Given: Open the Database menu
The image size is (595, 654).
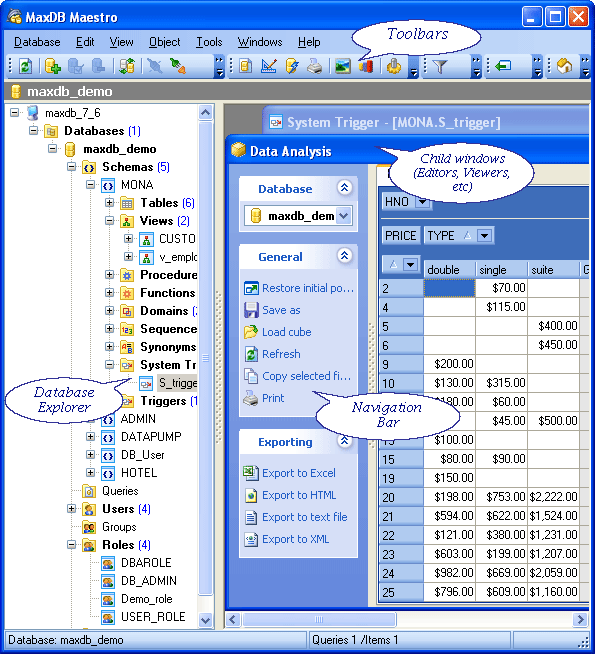Looking at the screenshot, I should click(37, 42).
